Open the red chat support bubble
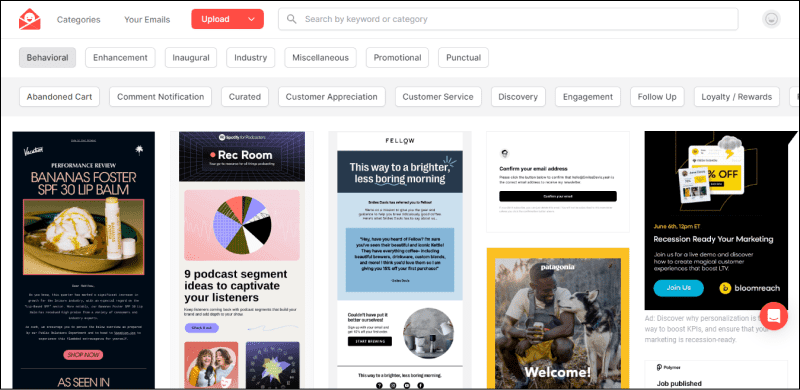 773,316
